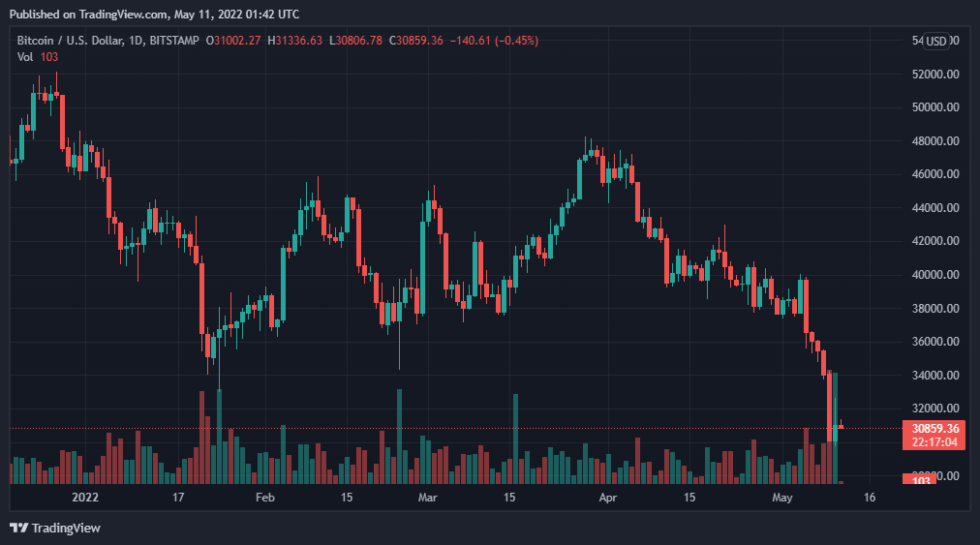Click the TradingView logo icon
The height and width of the screenshot is (545, 980).
[x=18, y=529]
